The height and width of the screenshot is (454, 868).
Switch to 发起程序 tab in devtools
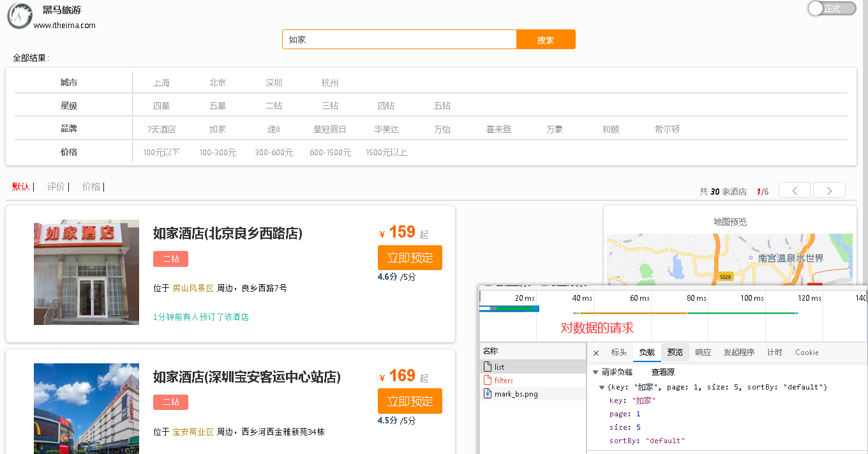pos(739,352)
